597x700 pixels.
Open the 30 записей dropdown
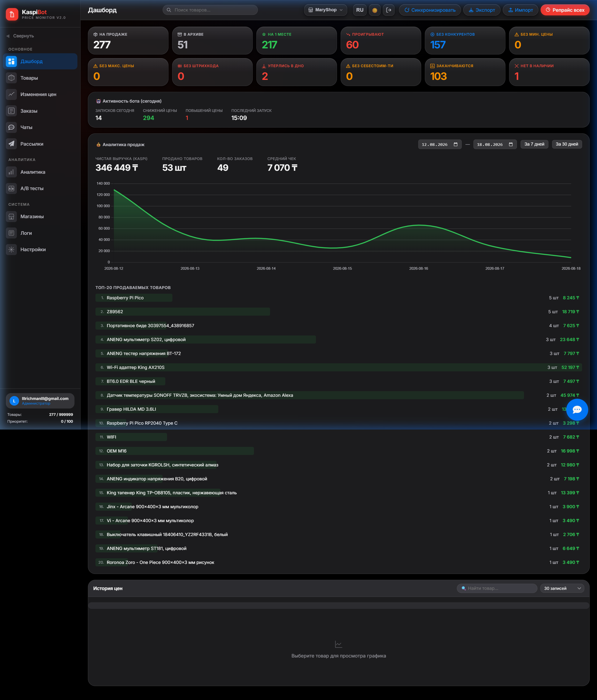point(562,588)
